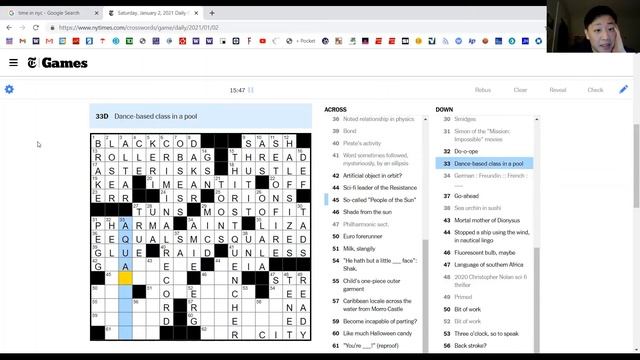Go back in browser history

click(9, 27)
